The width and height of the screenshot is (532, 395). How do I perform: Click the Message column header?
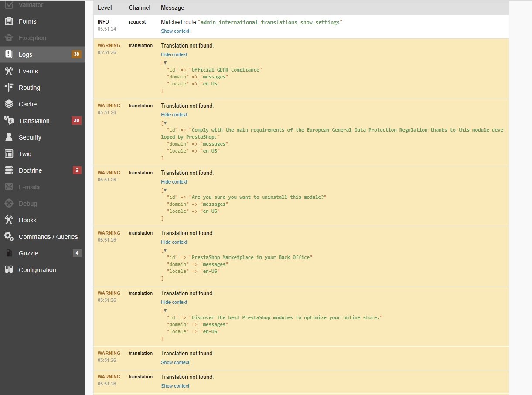point(172,8)
